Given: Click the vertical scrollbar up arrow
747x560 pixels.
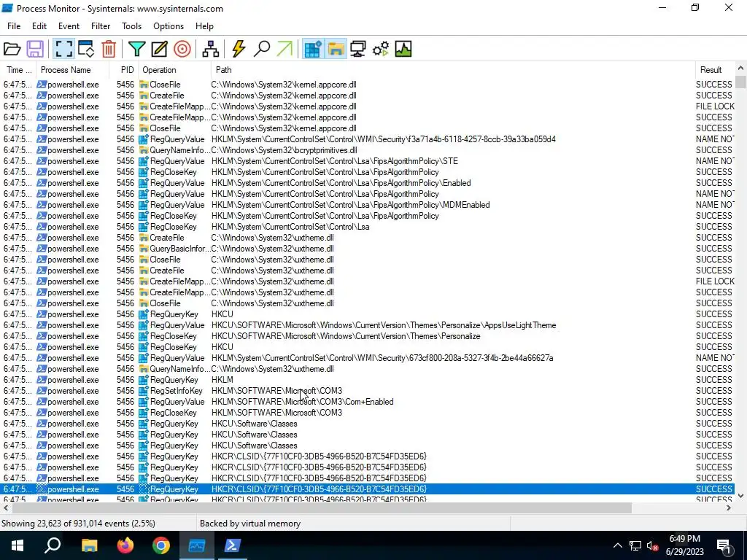Looking at the screenshot, I should pos(740,68).
